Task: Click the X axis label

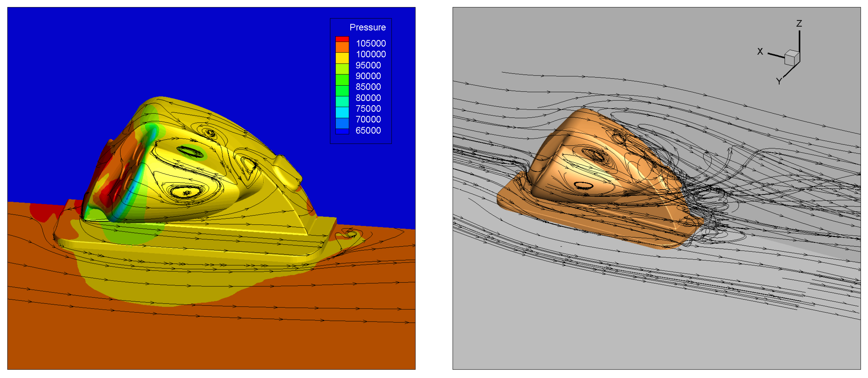Action: pos(760,52)
